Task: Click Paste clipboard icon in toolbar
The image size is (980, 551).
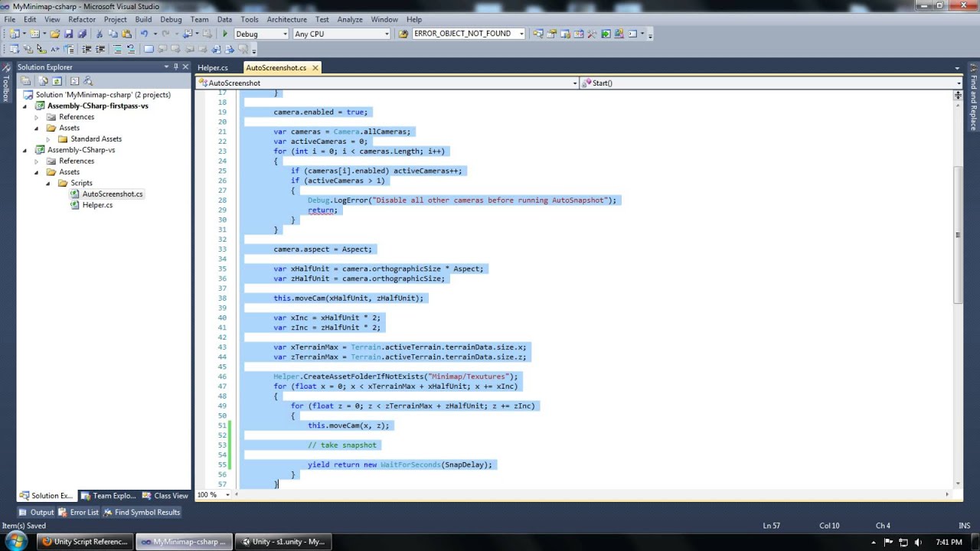Action: [126, 34]
